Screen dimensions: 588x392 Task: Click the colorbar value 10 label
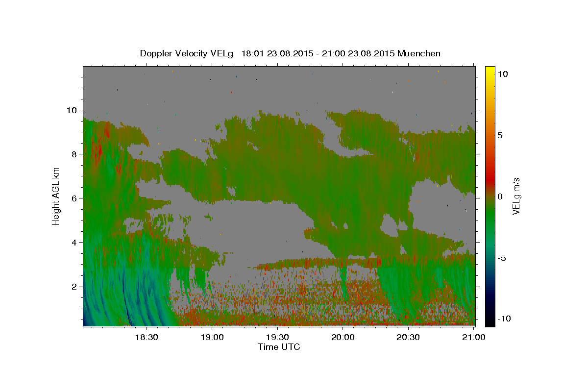[503, 73]
